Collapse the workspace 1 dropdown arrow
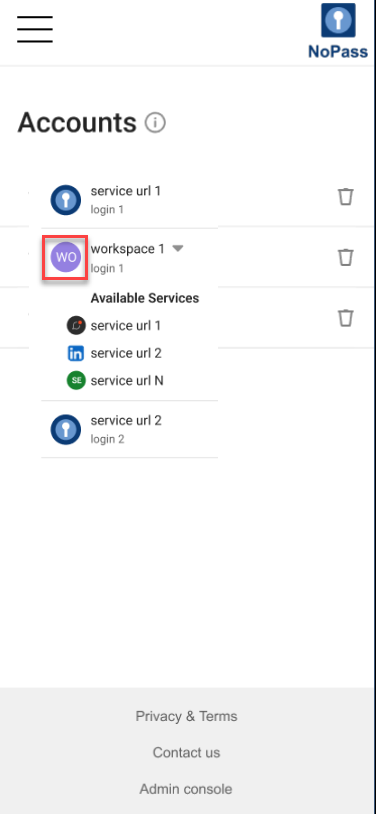Screen dimensions: 377x814 (178, 249)
